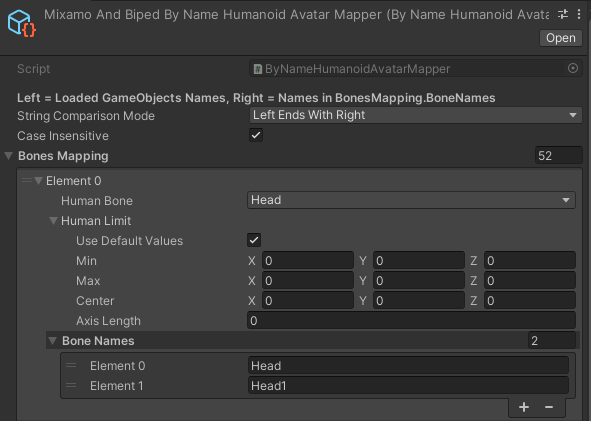Image resolution: width=591 pixels, height=421 pixels.
Task: Click the 'Script' label
Action: point(34,69)
